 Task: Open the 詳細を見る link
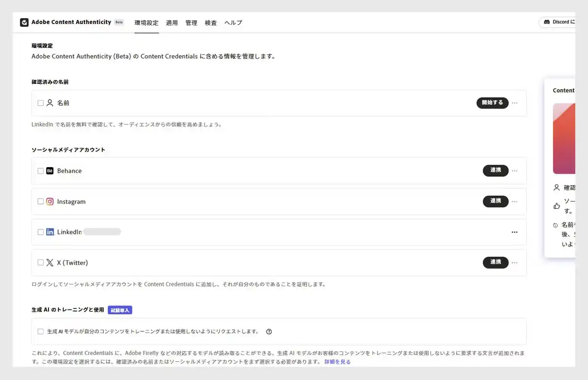click(x=337, y=362)
